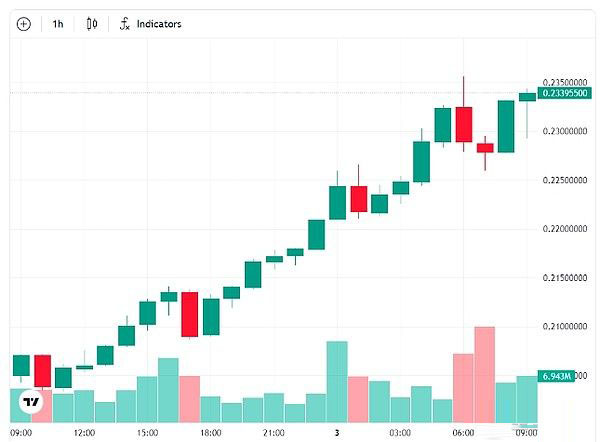This screenshot has height=442, width=600.
Task: Open the candlestick chart style selector
Action: [92, 23]
